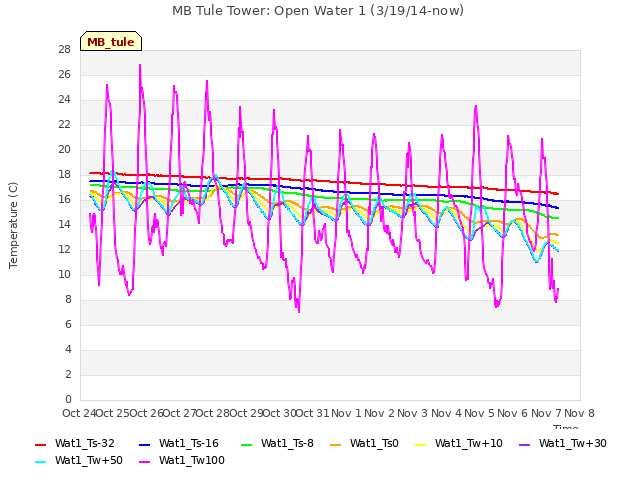Click the Oct 24 x-axis tick label
Image resolution: width=640 pixels, height=480 pixels.
click(x=79, y=413)
